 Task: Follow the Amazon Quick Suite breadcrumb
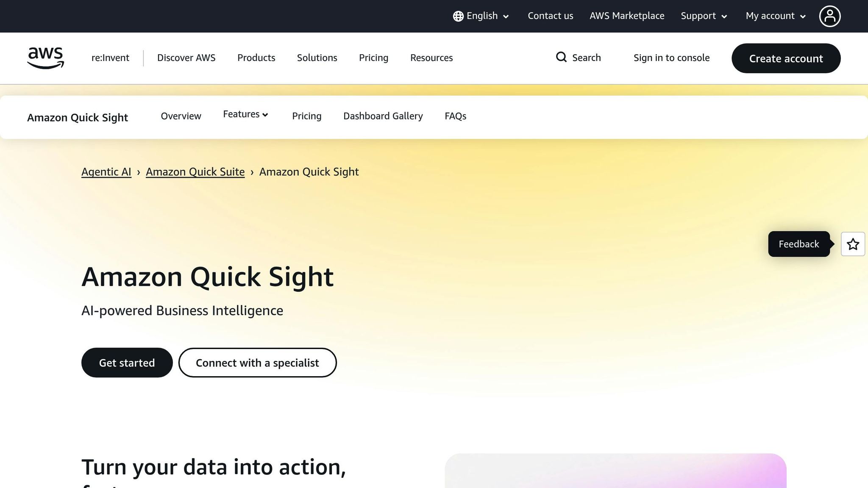195,172
